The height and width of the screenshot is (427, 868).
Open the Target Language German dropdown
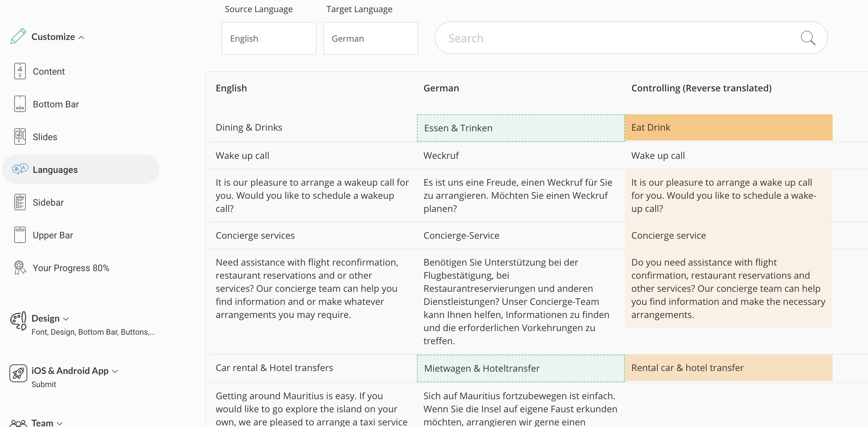(370, 38)
